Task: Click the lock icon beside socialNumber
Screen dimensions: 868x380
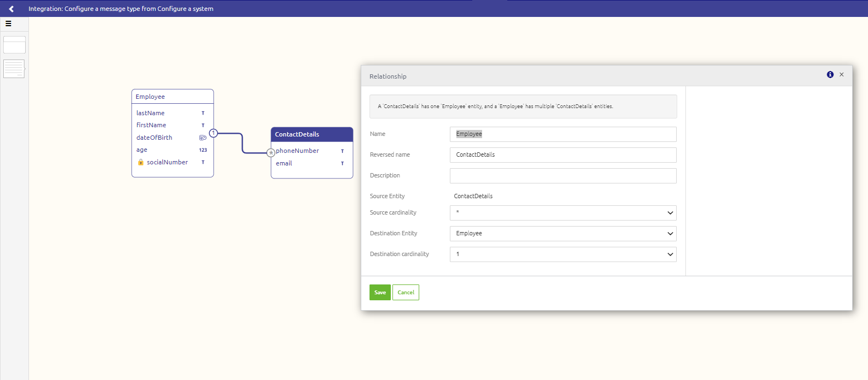Action: (x=140, y=162)
